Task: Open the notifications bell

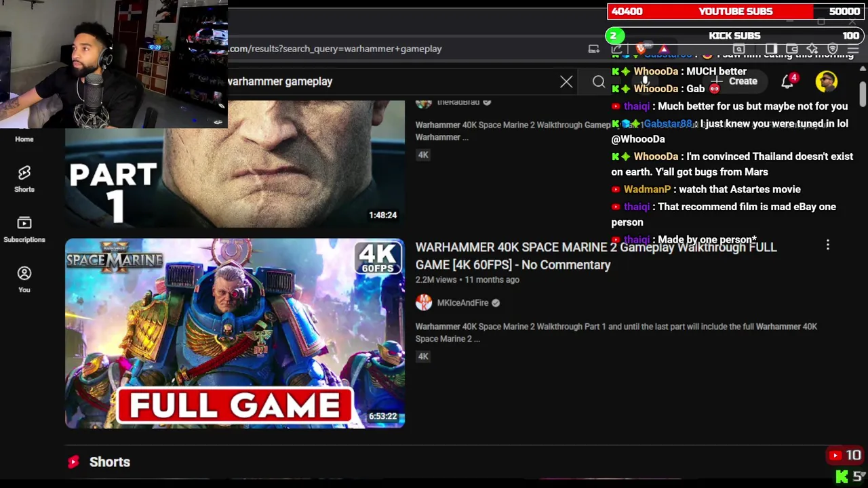Action: click(x=788, y=82)
